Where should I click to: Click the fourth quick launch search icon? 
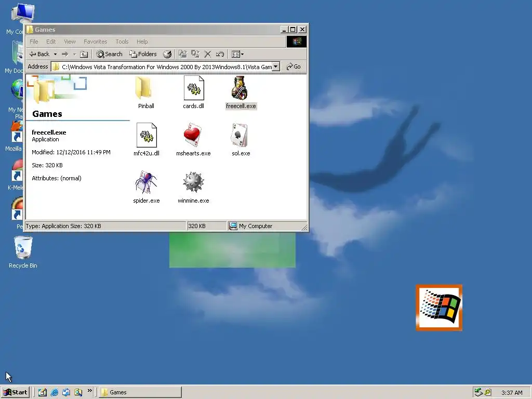78,392
